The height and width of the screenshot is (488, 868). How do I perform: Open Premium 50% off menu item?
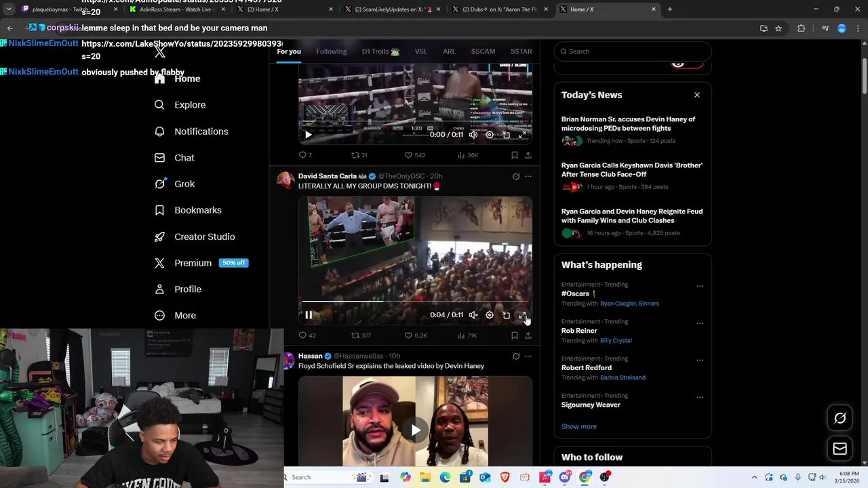201,263
